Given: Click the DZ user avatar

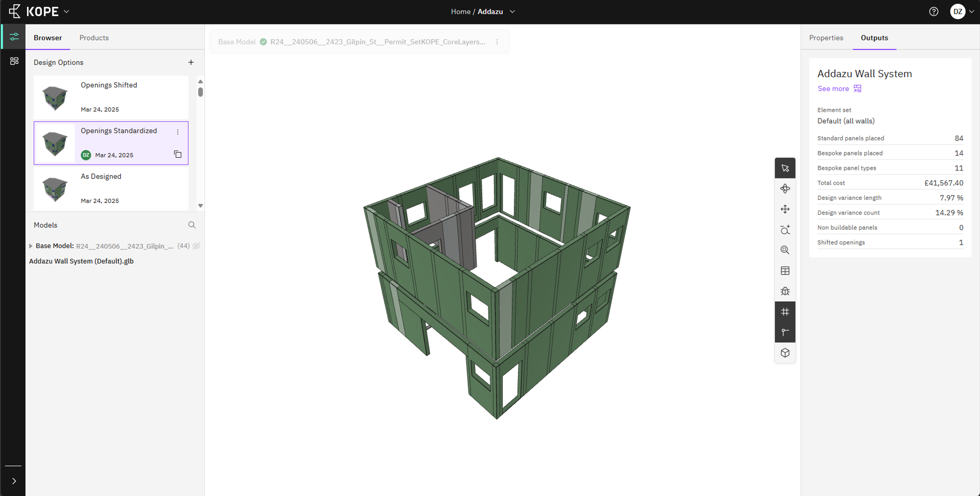Looking at the screenshot, I should (x=958, y=11).
